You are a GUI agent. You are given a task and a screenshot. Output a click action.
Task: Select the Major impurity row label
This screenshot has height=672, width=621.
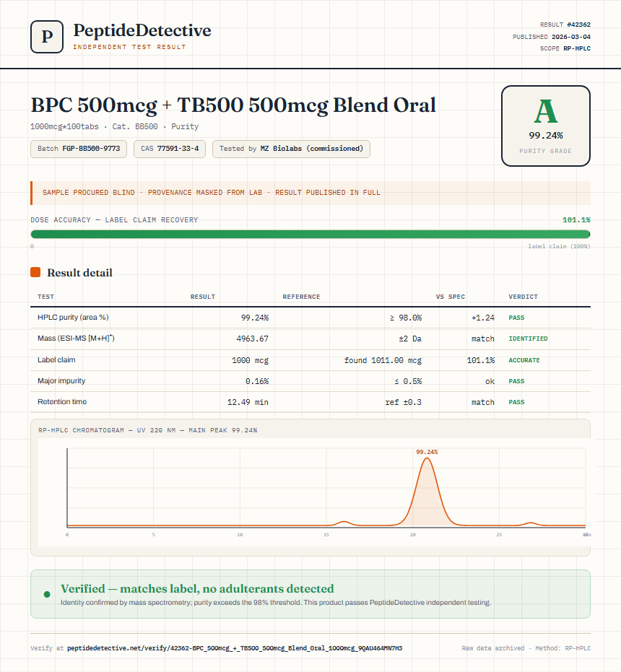pyautogui.click(x=61, y=381)
